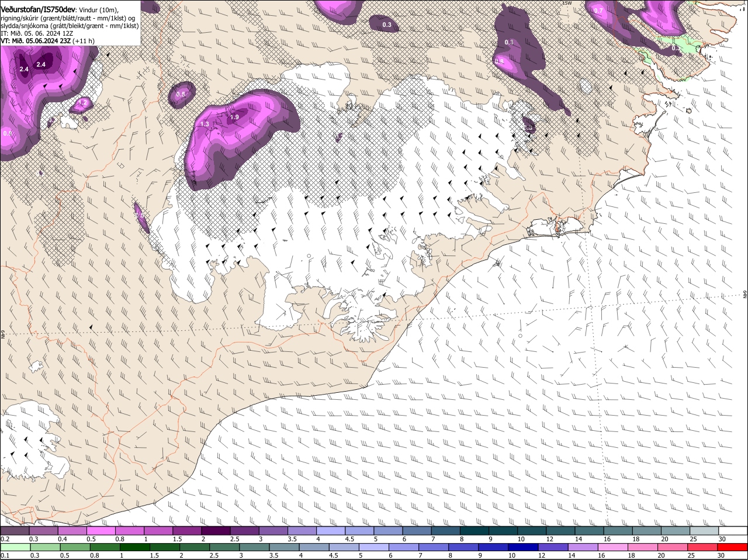Pick the upper legend swatch between 8 and 9
748x560 pixels.
[x=474, y=531]
